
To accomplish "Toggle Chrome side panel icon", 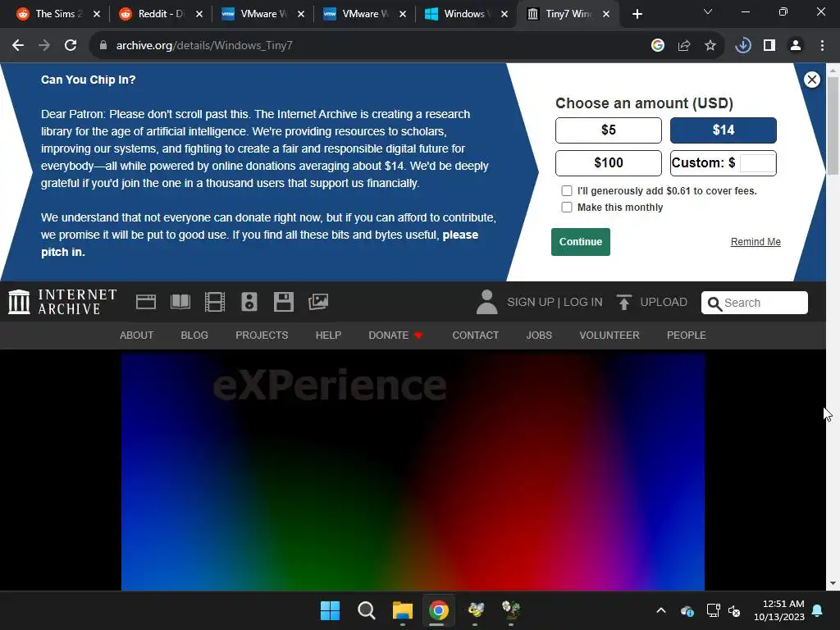I will click(x=769, y=46).
